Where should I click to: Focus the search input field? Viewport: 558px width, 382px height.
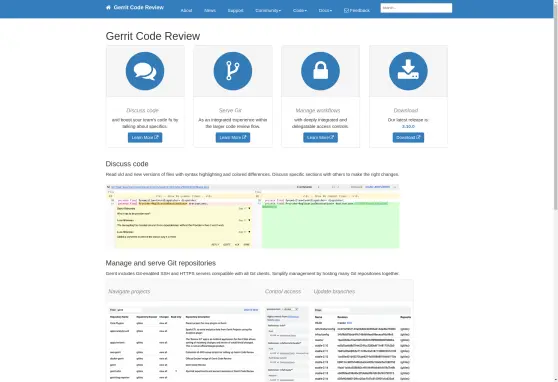coord(416,8)
